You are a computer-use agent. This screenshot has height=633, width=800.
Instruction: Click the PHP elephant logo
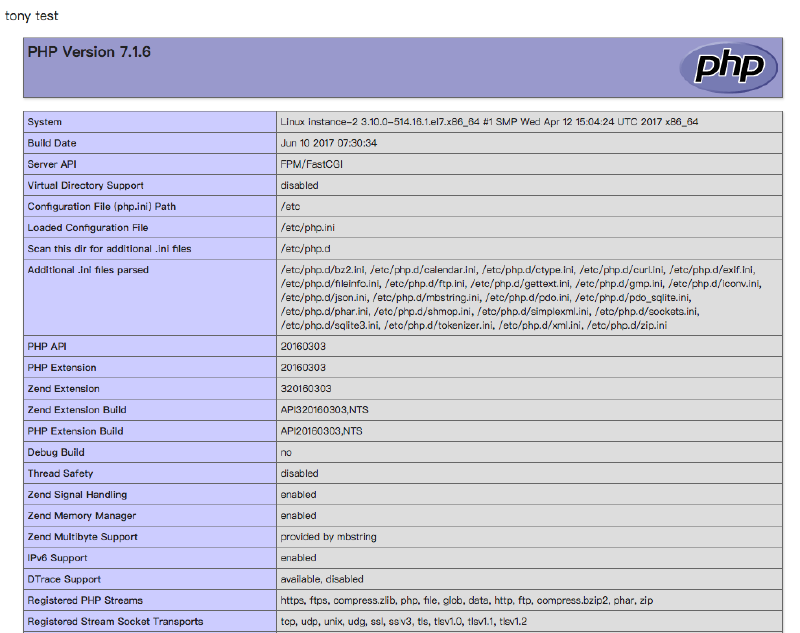(728, 68)
